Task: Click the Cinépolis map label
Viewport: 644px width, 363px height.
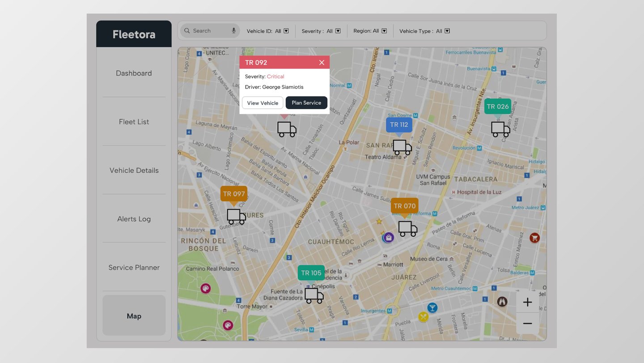Action: 323,286
